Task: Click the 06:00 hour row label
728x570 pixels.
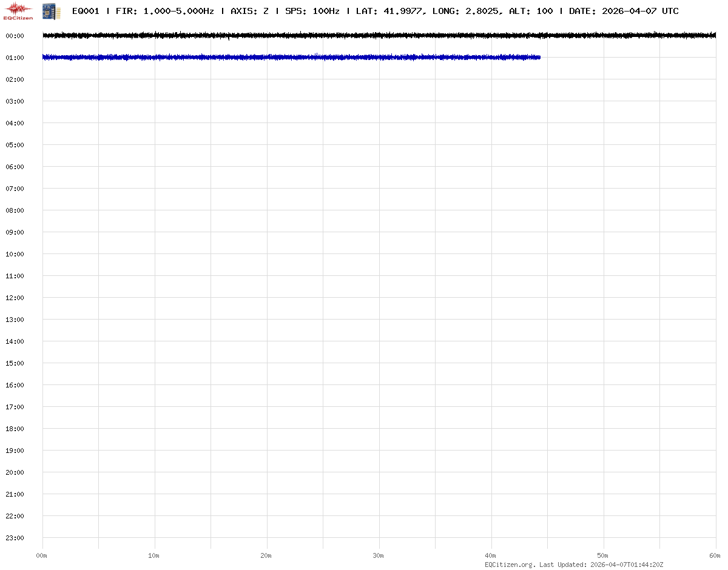Action: pos(15,167)
